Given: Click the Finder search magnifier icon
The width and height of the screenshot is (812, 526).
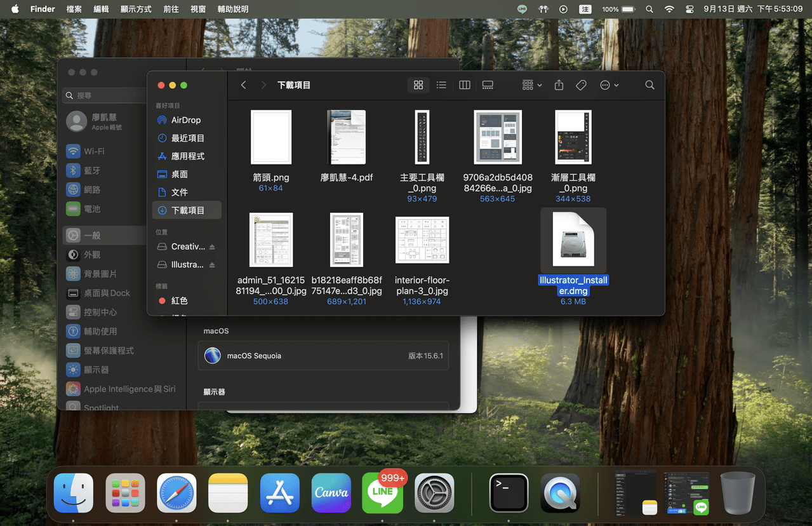Looking at the screenshot, I should tap(649, 85).
